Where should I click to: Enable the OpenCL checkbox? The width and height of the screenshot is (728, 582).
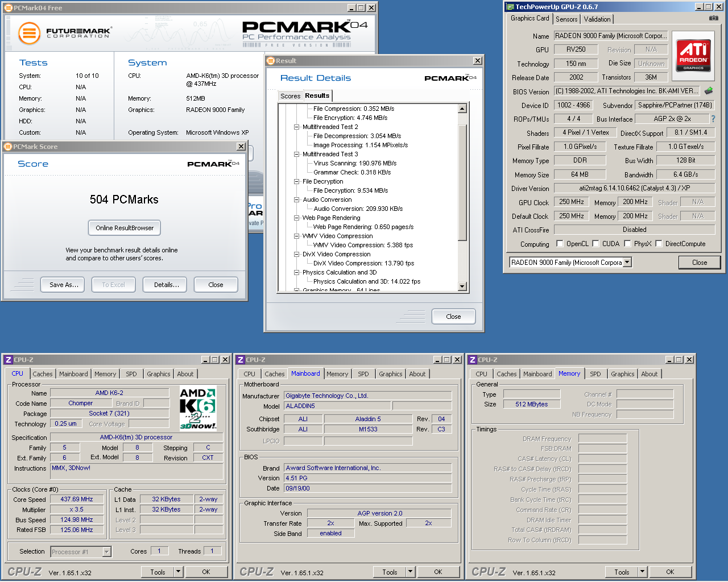560,243
